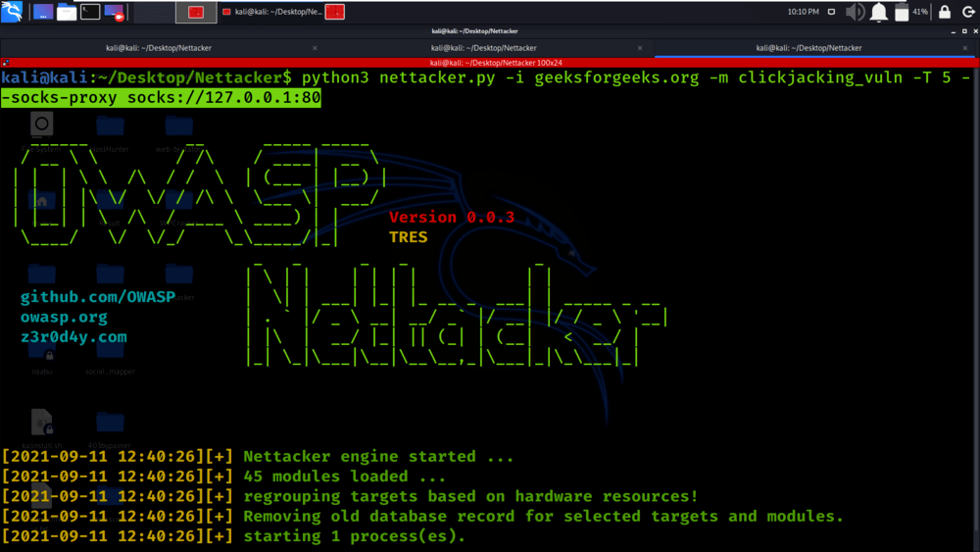
Task: Open the notifications bell
Action: pyautogui.click(x=879, y=12)
